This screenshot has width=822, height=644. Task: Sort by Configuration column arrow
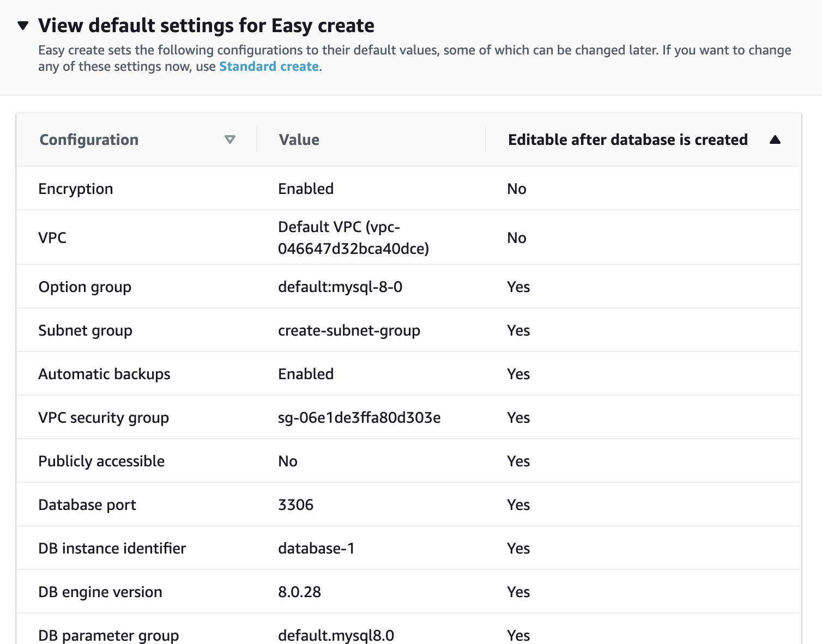click(230, 139)
